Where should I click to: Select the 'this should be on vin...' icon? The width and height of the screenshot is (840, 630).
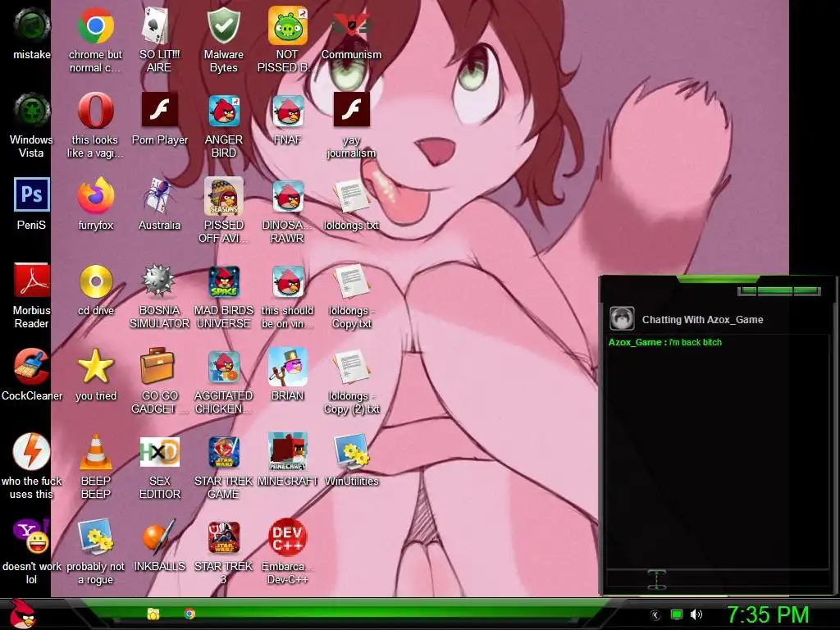(x=287, y=281)
